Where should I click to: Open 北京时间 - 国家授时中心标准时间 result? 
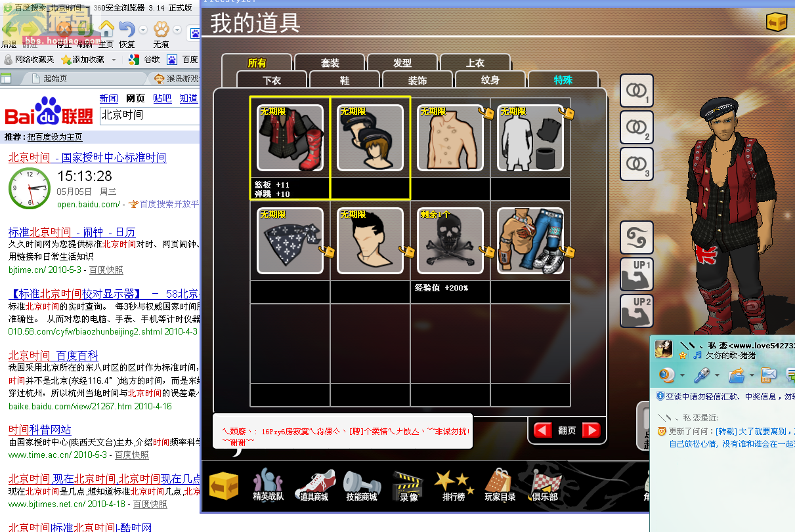coord(87,157)
